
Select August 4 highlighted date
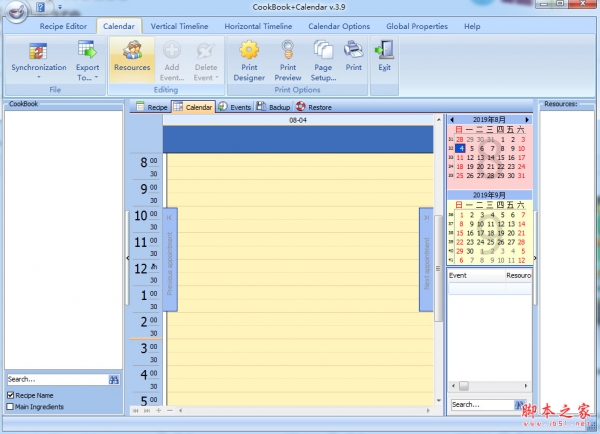(460, 148)
